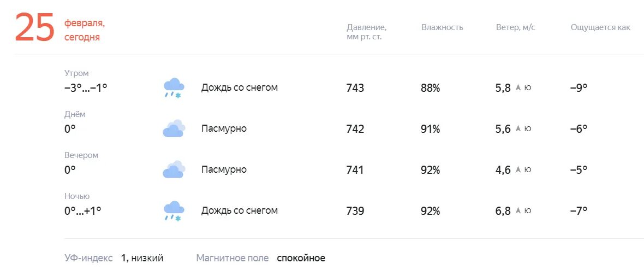Click the morning wind direction arrow

coord(518,87)
